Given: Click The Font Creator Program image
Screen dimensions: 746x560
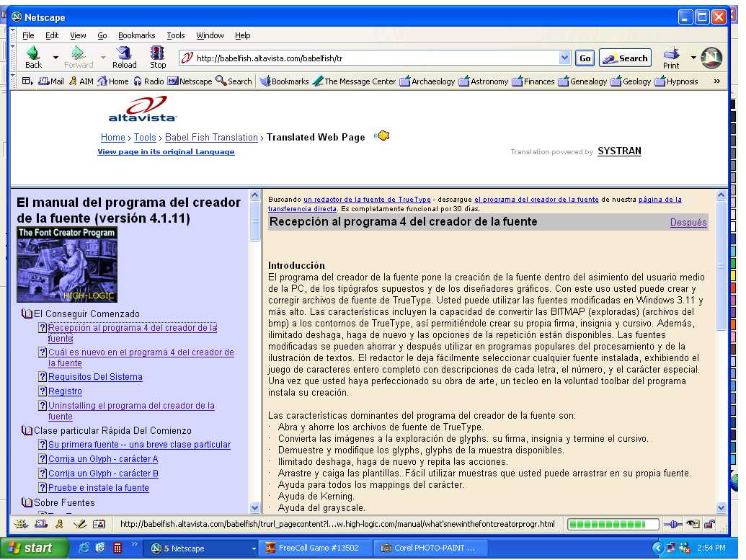Looking at the screenshot, I should [67, 265].
